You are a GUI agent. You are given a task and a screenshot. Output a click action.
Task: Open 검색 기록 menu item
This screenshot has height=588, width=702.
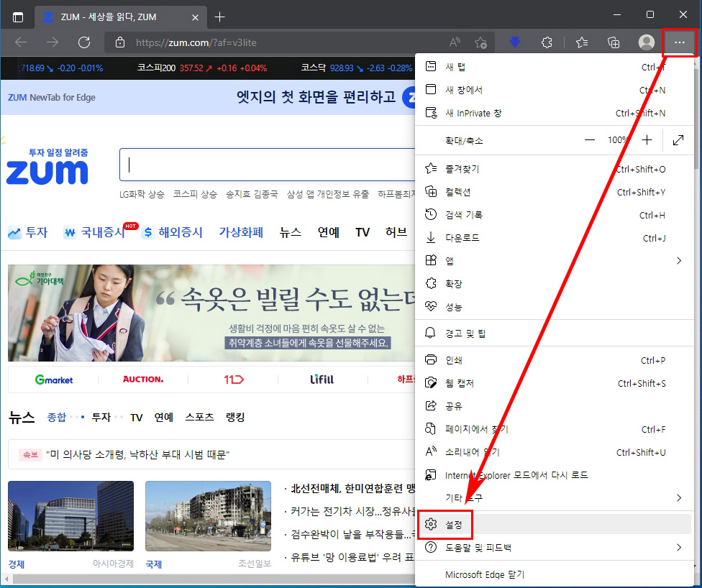(555, 215)
